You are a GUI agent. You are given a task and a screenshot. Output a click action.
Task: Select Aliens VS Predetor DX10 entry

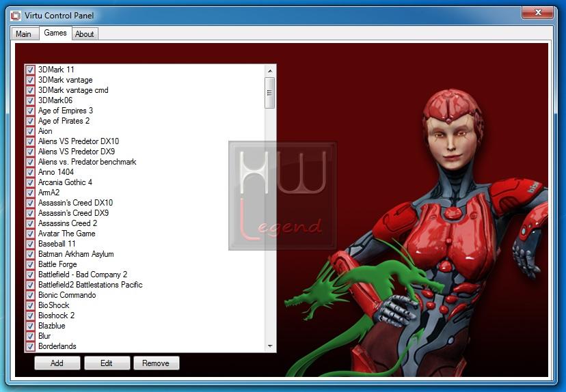coord(79,141)
